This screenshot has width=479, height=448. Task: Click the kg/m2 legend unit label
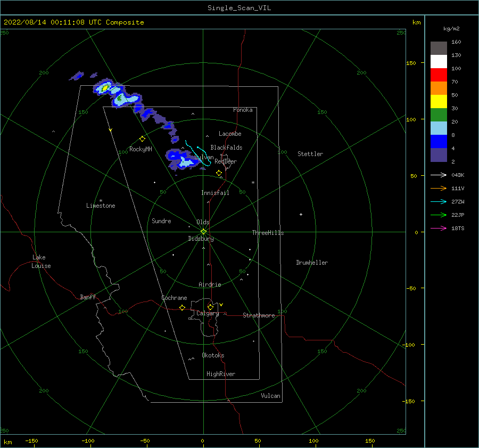tap(451, 29)
